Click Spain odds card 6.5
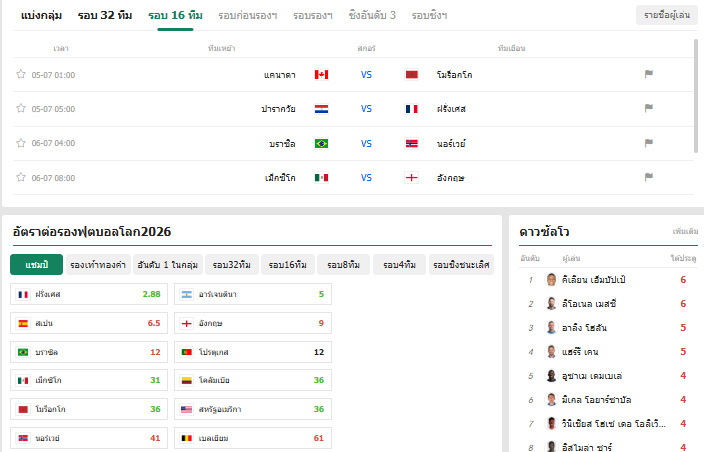The width and height of the screenshot is (704, 452). [89, 323]
